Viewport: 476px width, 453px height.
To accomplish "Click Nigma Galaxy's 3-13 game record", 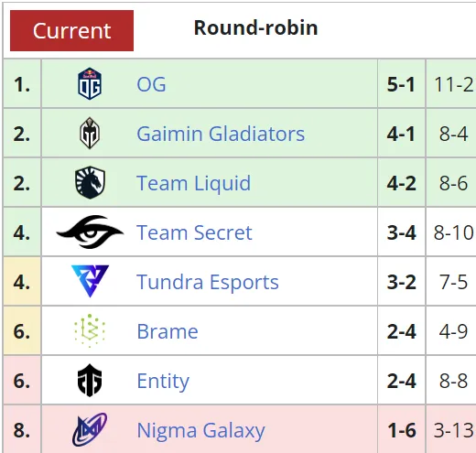I will 454,430.
